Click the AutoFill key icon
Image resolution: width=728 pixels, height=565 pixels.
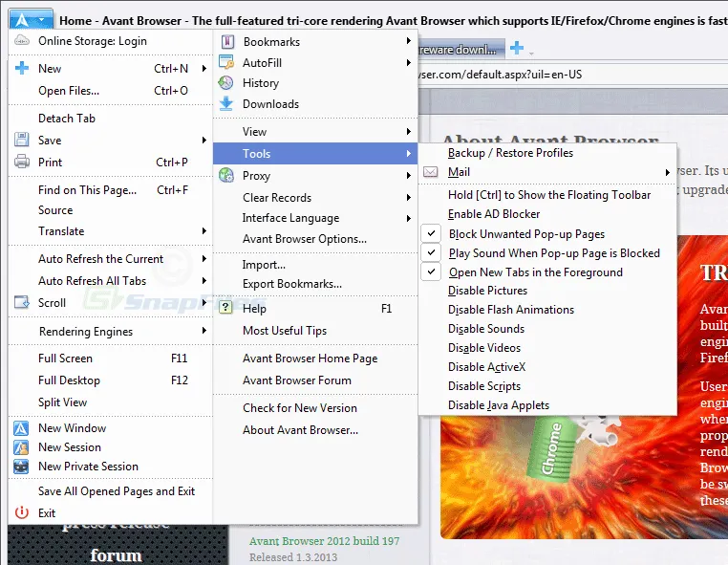[226, 62]
